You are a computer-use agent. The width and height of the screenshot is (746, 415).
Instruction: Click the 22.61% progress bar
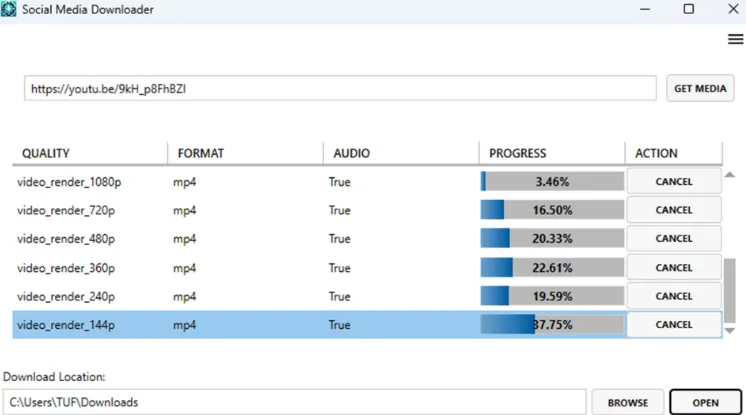[x=552, y=267]
